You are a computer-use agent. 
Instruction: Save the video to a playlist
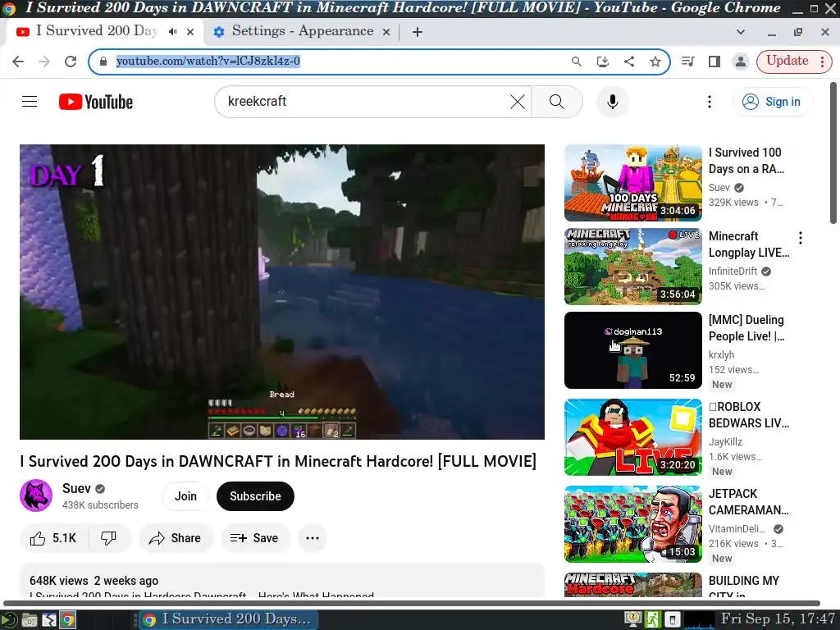point(255,538)
